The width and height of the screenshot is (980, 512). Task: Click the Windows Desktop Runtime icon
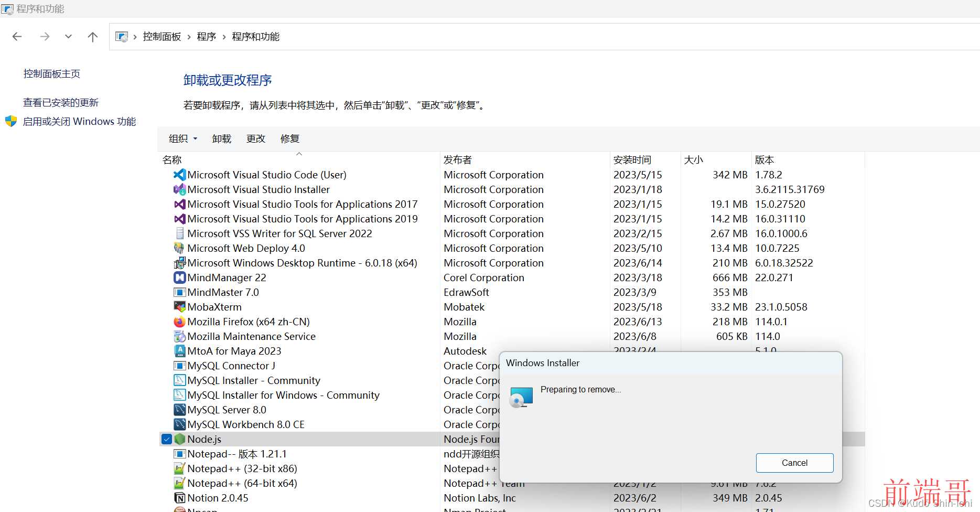[179, 263]
